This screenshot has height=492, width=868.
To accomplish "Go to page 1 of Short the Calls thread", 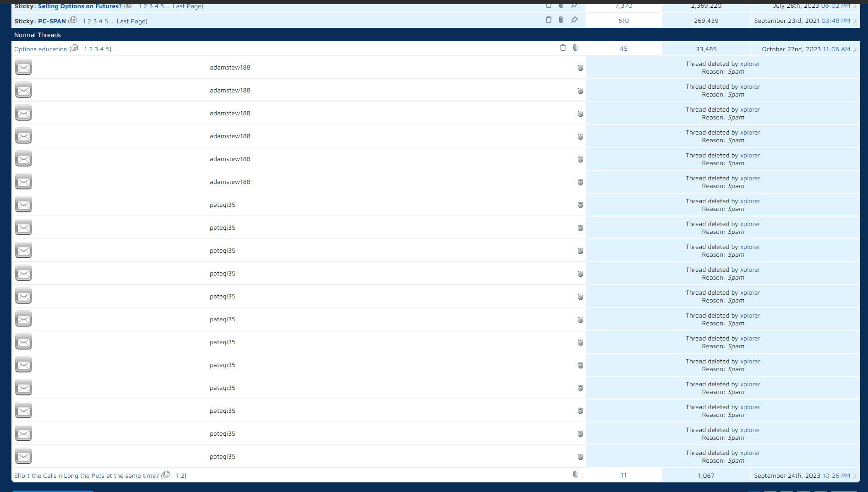I will (177, 476).
